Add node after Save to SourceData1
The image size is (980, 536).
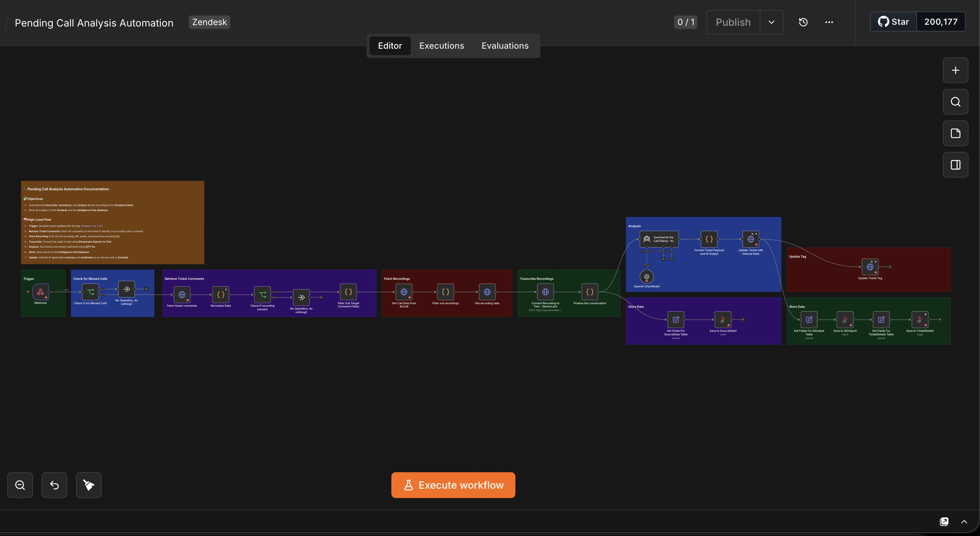click(x=743, y=320)
